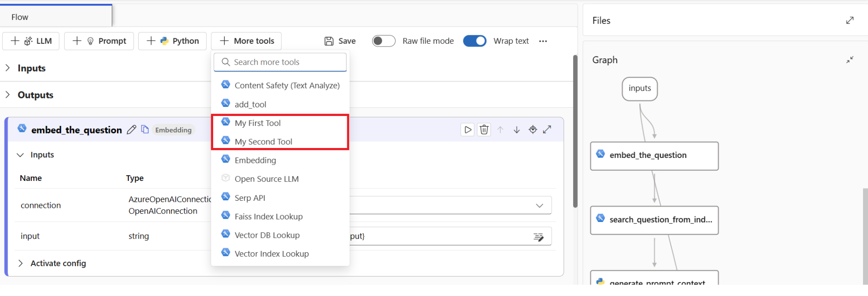The height and width of the screenshot is (296, 868).
Task: Move embed_the_question node down
Action: point(517,130)
